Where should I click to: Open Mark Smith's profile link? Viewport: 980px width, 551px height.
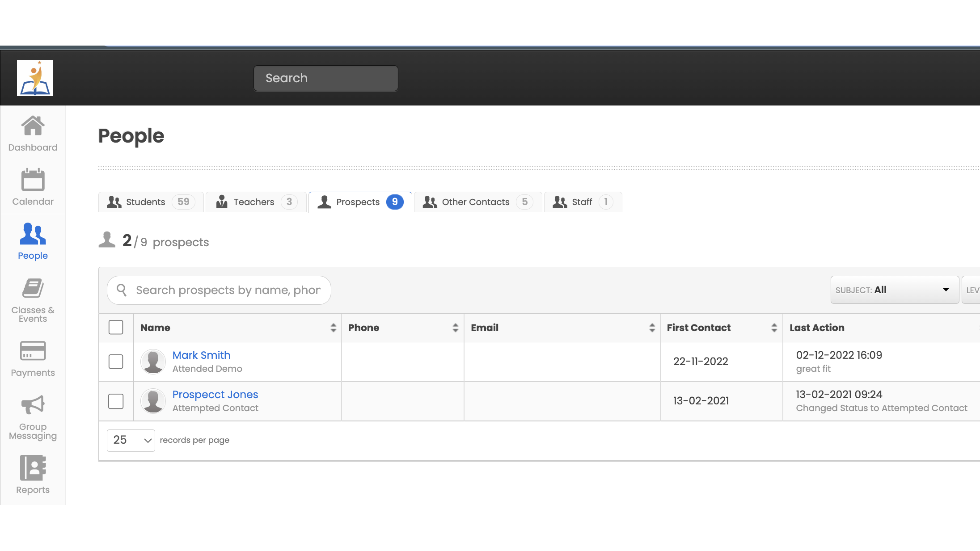[201, 355]
